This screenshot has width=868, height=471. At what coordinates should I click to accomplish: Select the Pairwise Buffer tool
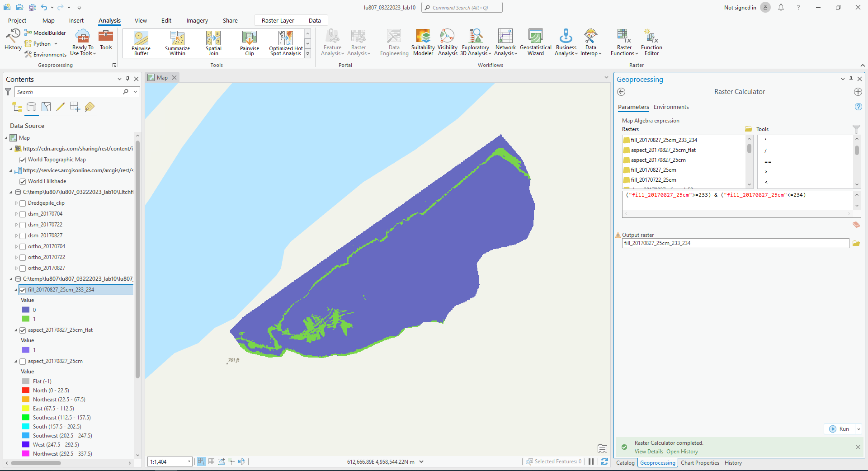coord(141,43)
